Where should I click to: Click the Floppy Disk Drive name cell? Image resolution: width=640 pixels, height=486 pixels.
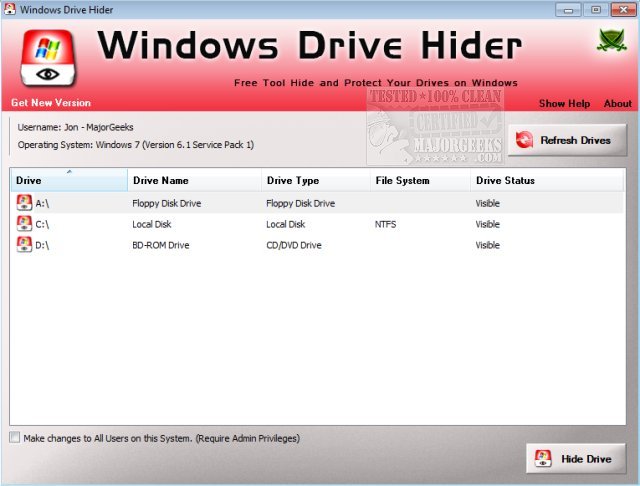click(167, 203)
